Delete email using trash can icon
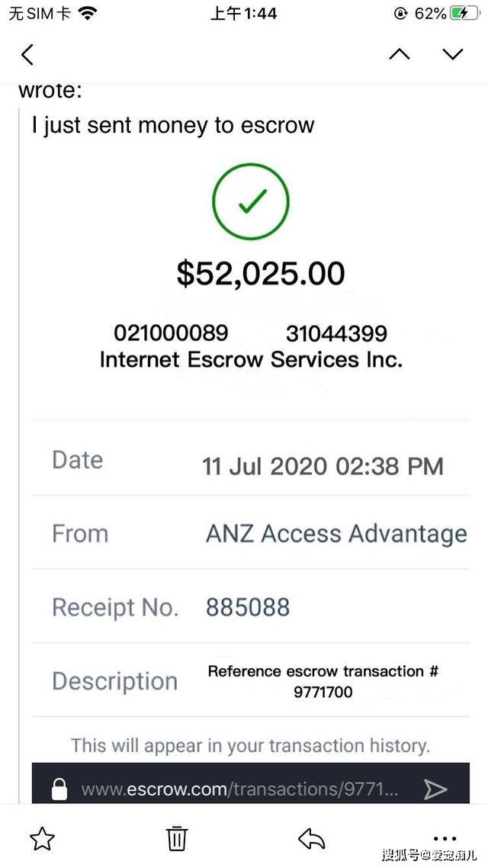488x868 pixels. [x=177, y=838]
